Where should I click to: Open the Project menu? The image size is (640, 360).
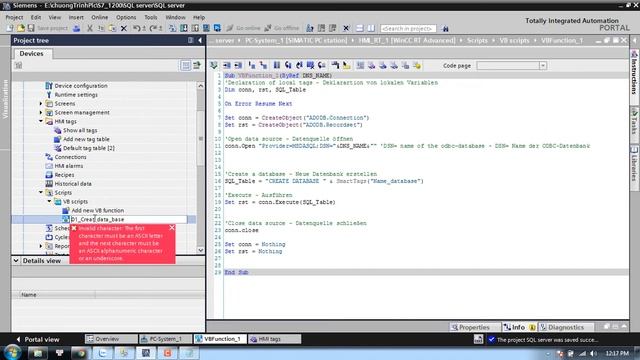tap(14, 17)
